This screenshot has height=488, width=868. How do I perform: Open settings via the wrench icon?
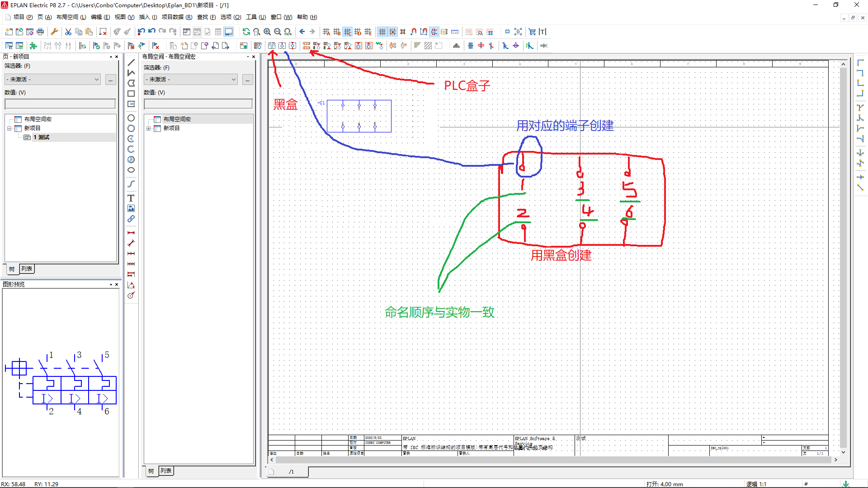coord(54,32)
